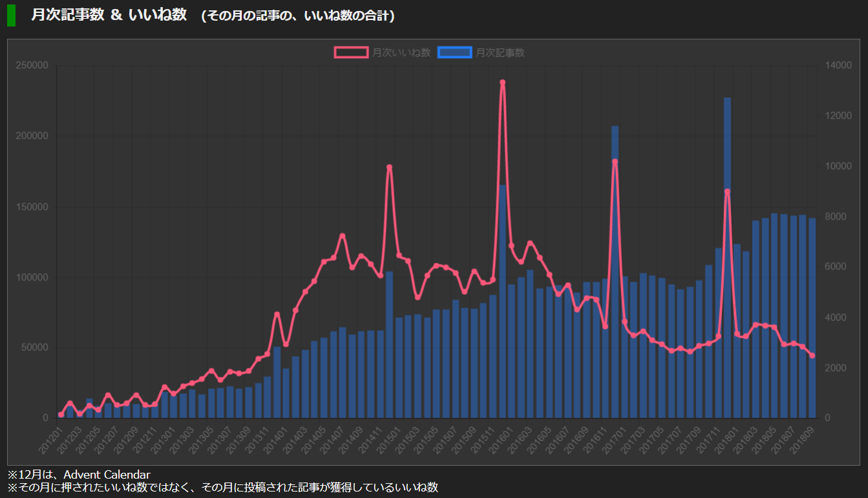Click the last pink data point at 201809

[x=812, y=356]
